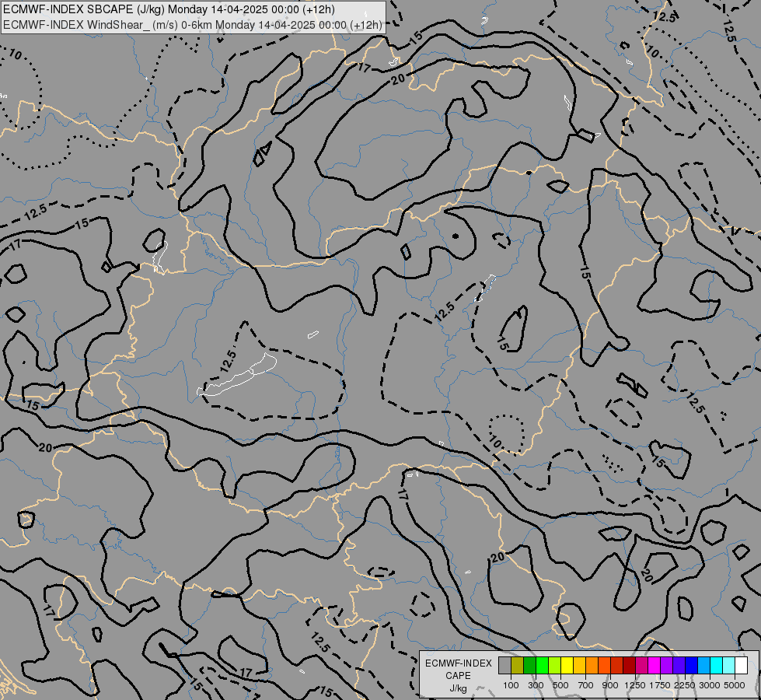
Task: Click the legend value 100
Action: point(511,685)
